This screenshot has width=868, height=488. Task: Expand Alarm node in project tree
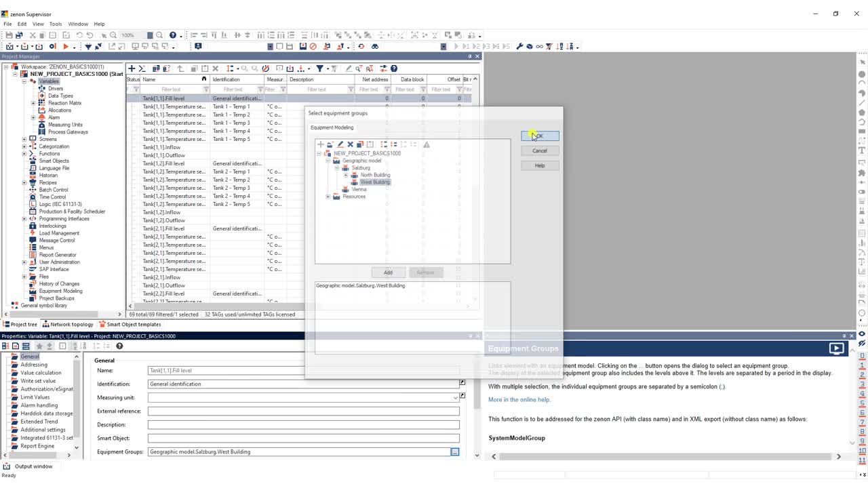33,117
